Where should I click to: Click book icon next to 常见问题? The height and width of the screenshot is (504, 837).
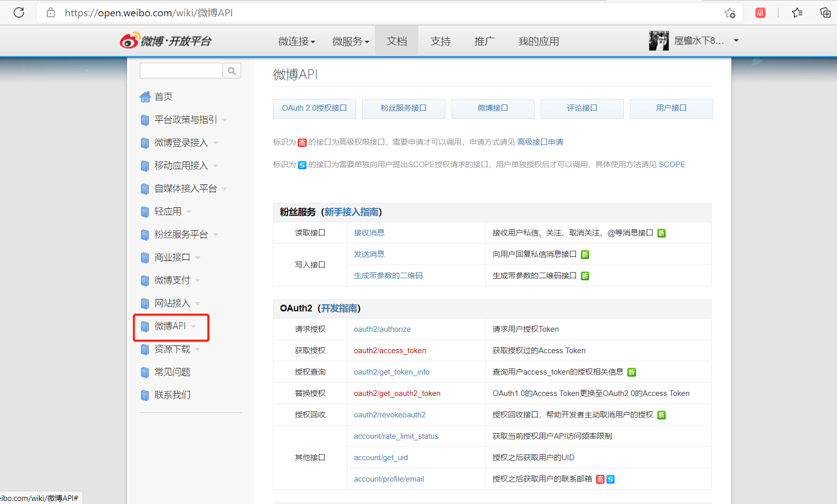145,372
